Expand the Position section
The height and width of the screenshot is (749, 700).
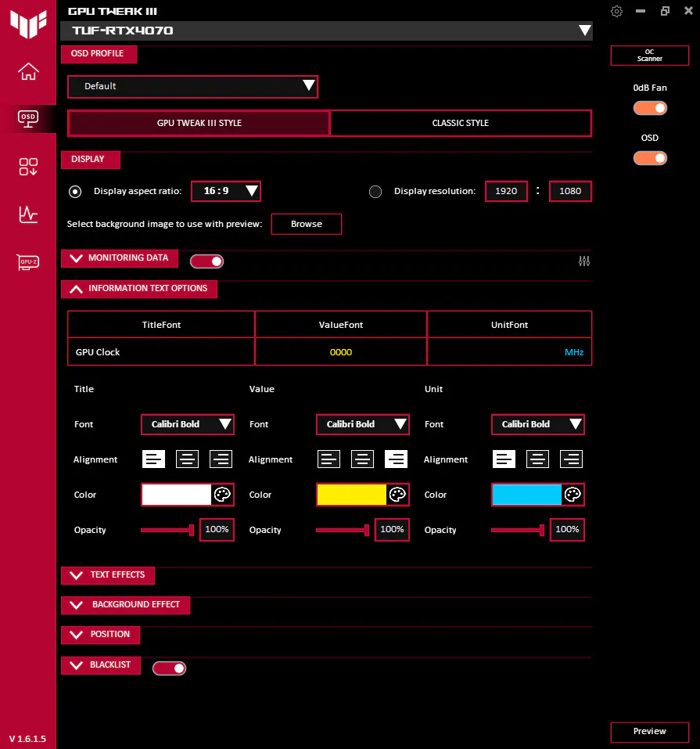coord(100,635)
